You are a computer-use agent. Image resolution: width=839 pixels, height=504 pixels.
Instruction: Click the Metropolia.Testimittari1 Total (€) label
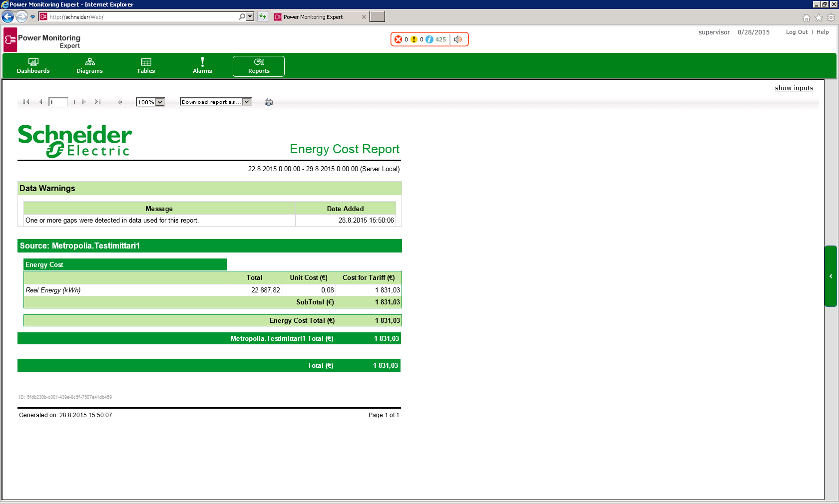click(x=282, y=339)
